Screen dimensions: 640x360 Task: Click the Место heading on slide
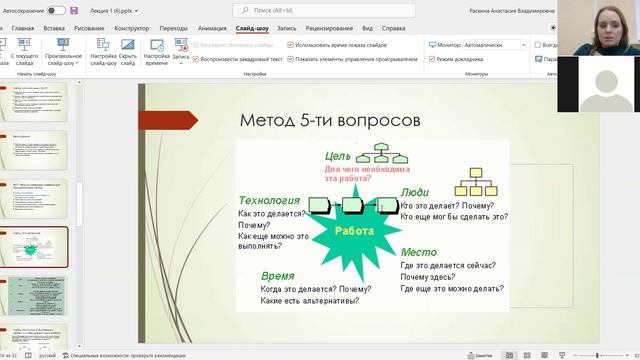coord(418,252)
